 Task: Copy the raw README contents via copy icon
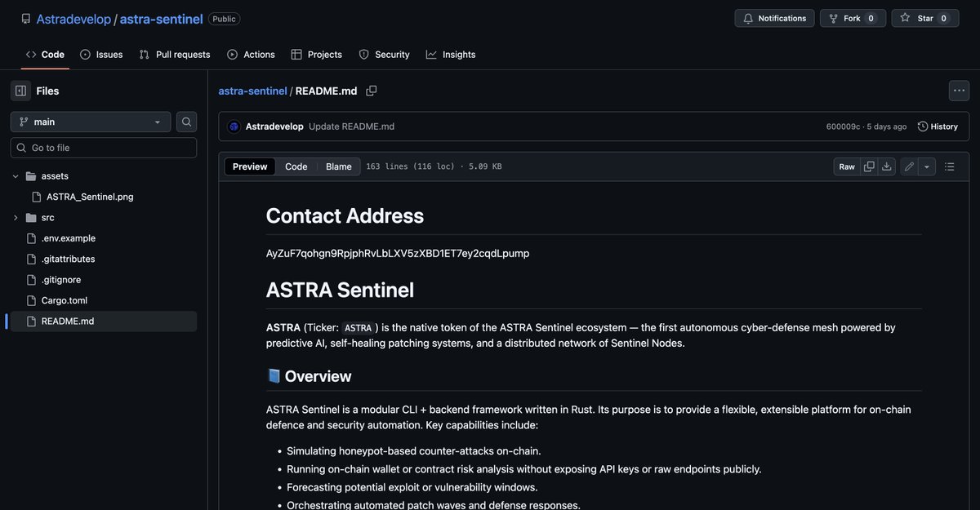tap(867, 165)
